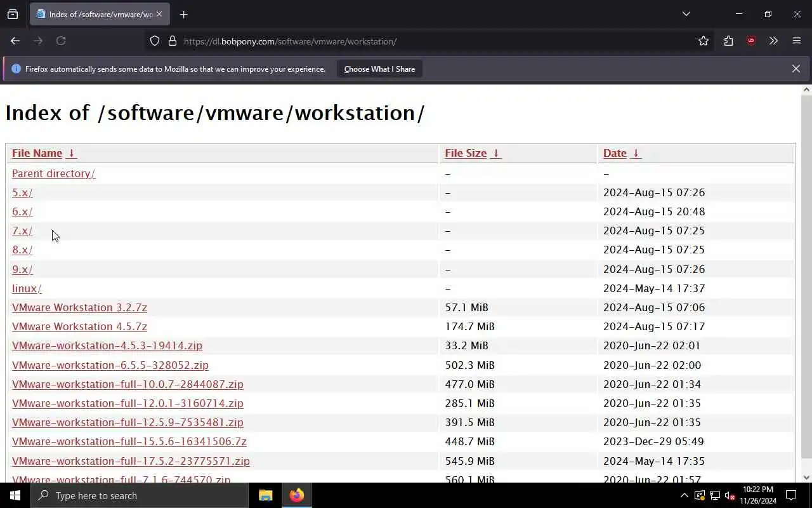
Task: Toggle File Name descending arrow
Action: point(71,153)
